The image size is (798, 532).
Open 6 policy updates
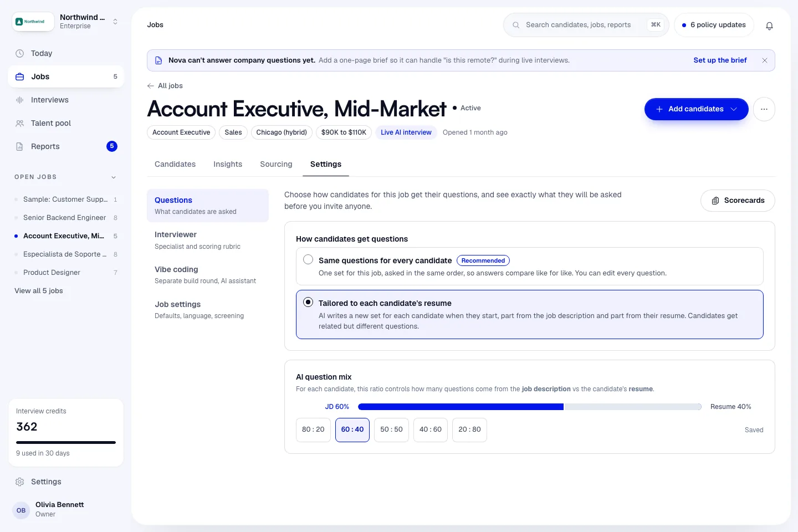tap(714, 25)
